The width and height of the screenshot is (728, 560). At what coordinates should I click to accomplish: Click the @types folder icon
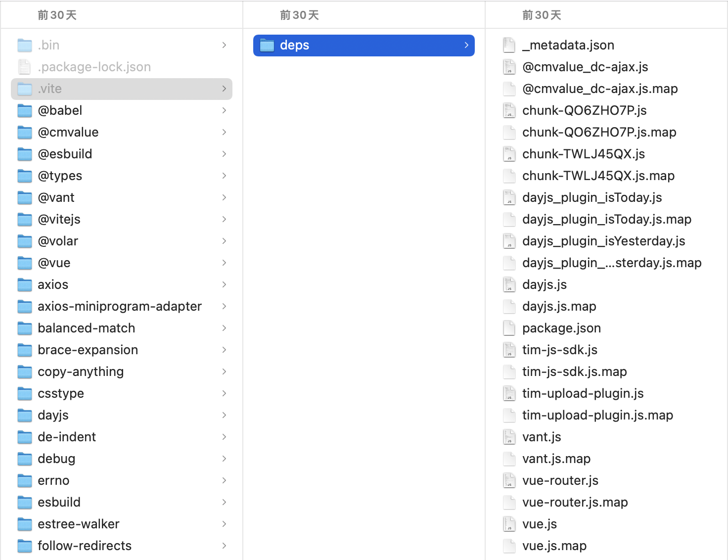pyautogui.click(x=25, y=176)
